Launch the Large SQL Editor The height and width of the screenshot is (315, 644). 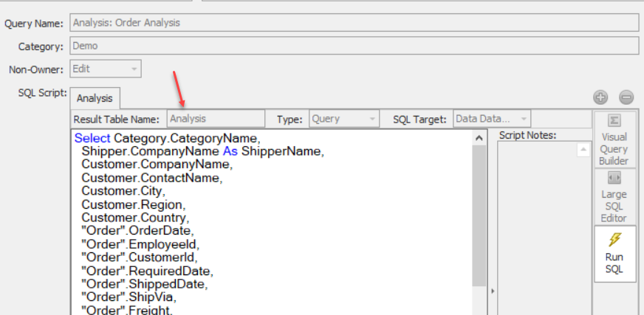tap(614, 197)
